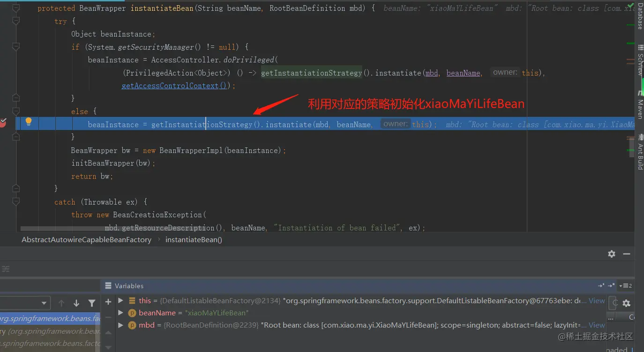Select second stack frame in frames list

50,331
